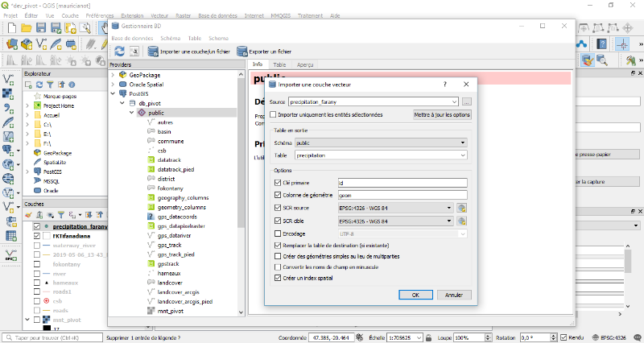Uncheck Créer un index spatial
This screenshot has height=343, width=644.
click(x=279, y=278)
